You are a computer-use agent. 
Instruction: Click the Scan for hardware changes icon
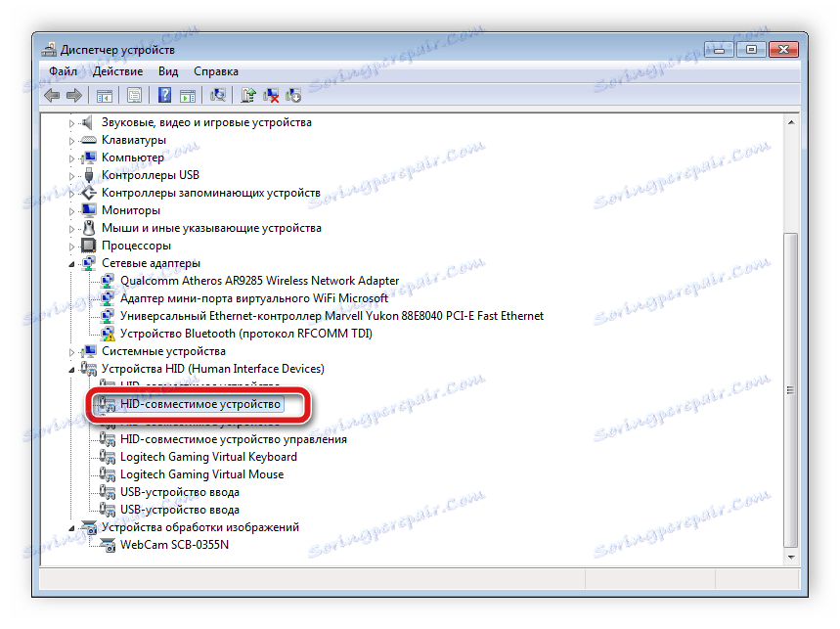tap(217, 95)
